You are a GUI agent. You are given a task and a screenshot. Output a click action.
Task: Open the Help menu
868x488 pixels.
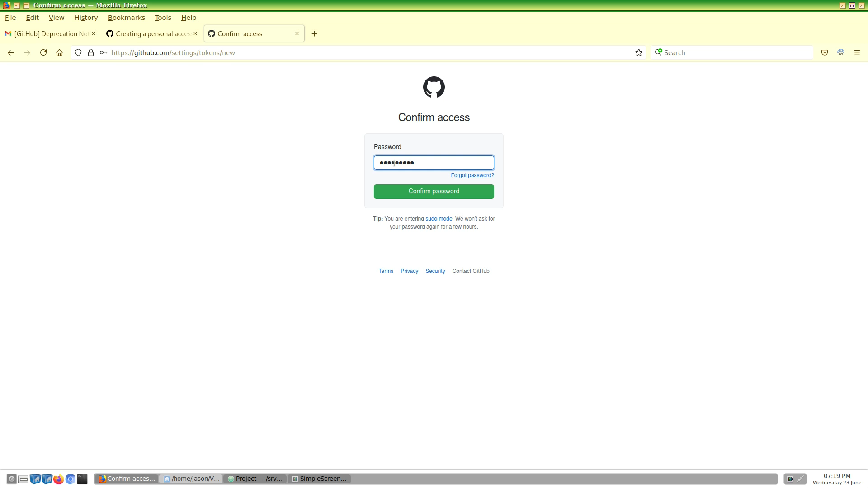[189, 18]
